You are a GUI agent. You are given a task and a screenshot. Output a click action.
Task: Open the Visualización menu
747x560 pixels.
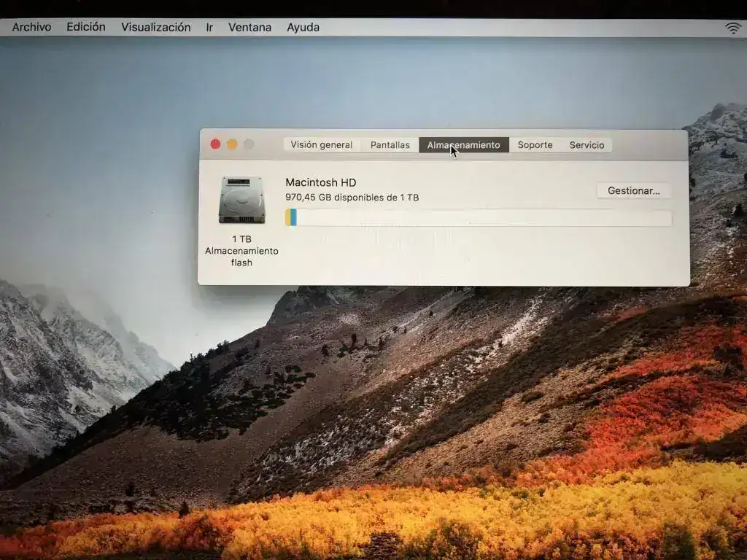tap(155, 27)
